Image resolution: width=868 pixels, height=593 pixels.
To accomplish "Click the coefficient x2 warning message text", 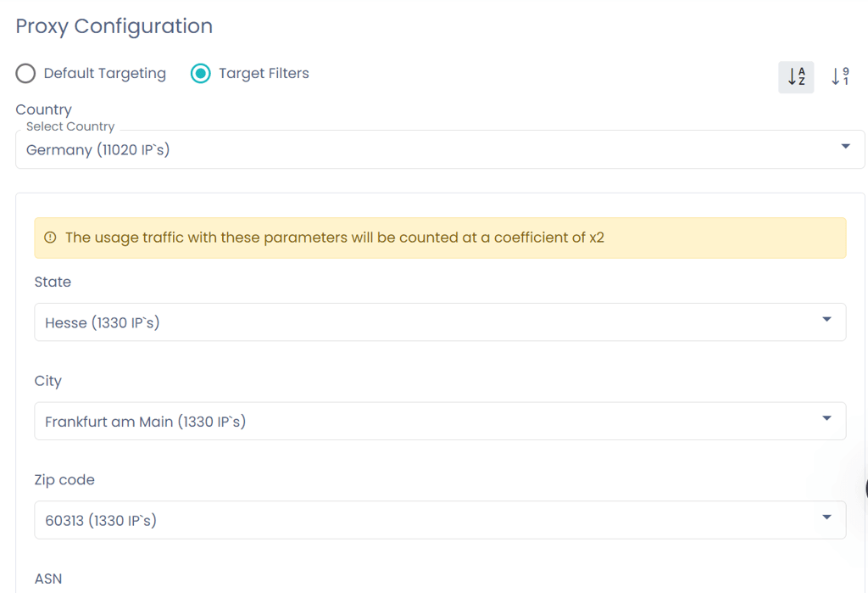I will (x=335, y=238).
